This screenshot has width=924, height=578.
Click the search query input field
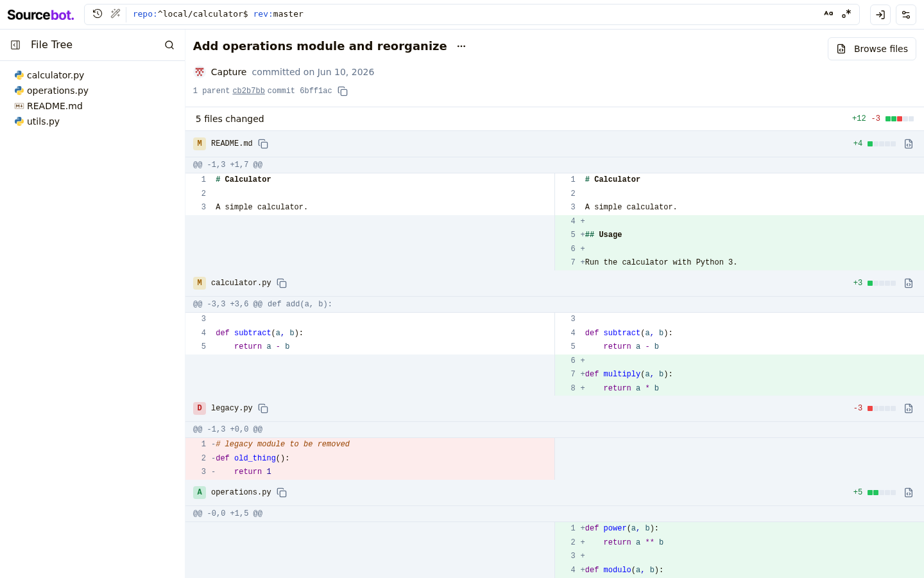pyautogui.click(x=475, y=14)
